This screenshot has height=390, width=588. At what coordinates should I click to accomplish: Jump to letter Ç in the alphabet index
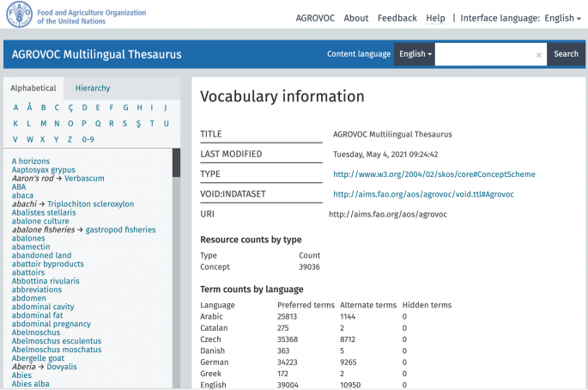(70, 108)
